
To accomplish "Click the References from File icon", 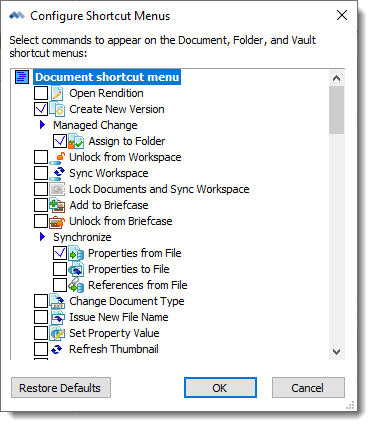I will [76, 285].
